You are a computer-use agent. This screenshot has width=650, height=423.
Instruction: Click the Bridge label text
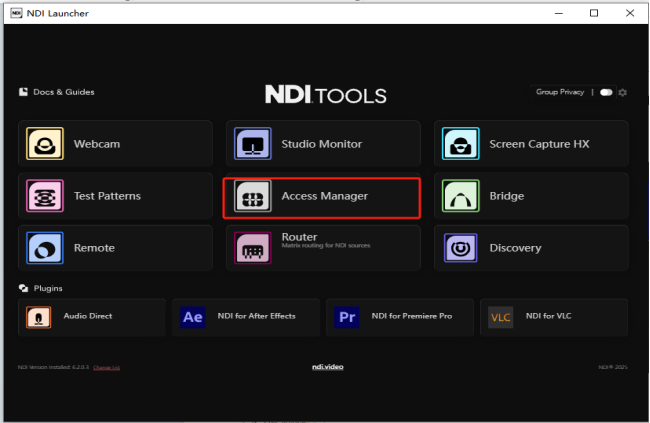(507, 196)
